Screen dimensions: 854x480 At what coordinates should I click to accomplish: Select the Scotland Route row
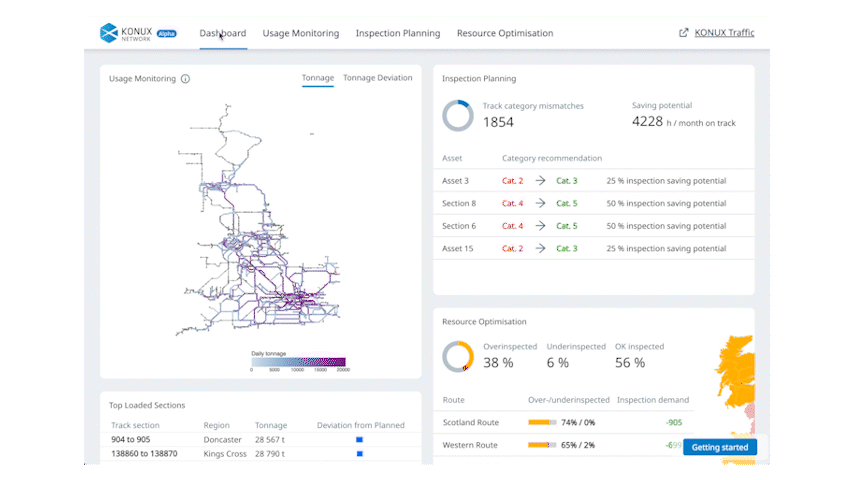(567, 422)
